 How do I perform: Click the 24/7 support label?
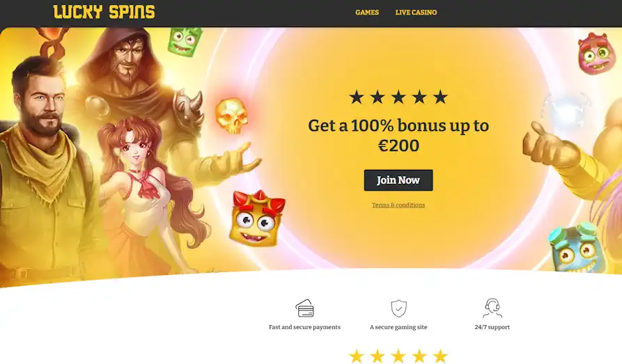pyautogui.click(x=492, y=327)
